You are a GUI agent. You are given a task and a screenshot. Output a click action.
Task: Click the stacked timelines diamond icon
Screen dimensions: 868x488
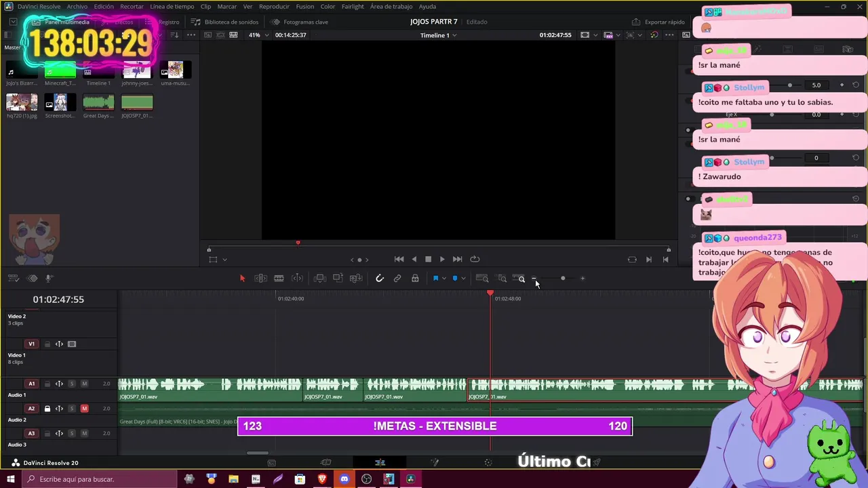(x=32, y=279)
